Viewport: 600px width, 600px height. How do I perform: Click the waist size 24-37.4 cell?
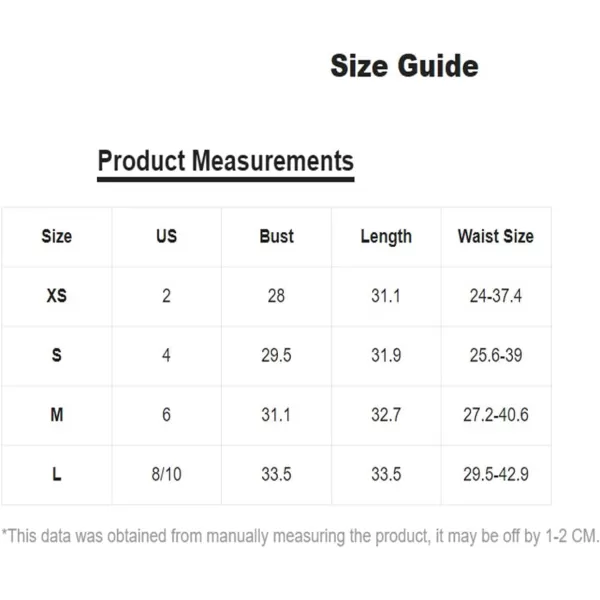(496, 296)
